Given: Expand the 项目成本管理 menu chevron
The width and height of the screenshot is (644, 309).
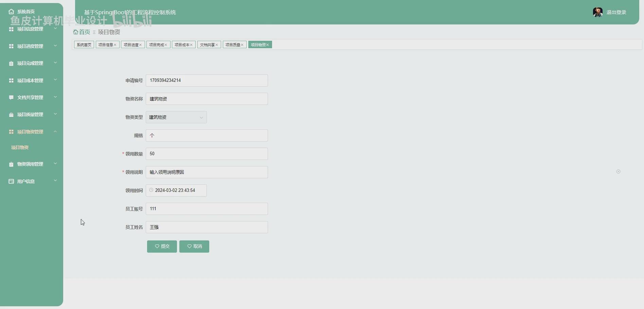Looking at the screenshot, I should click(55, 80).
